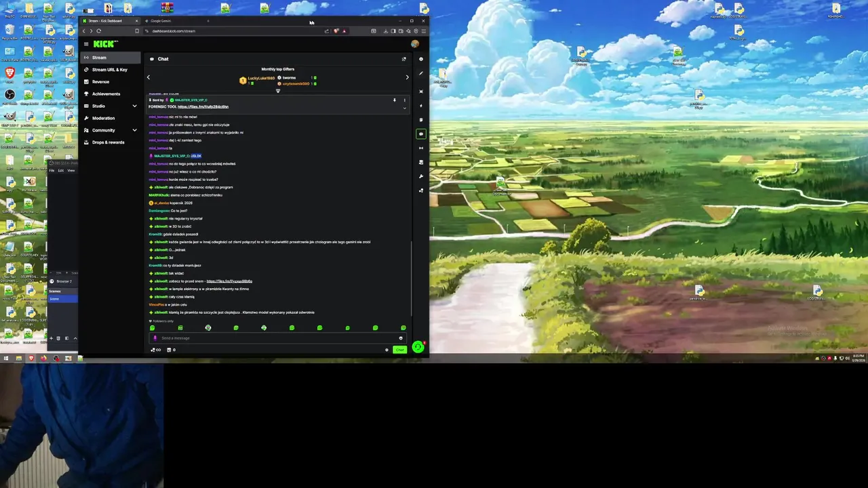Select the highlighted chat bubble rail icon
Screen dimensions: 868x488
421,134
